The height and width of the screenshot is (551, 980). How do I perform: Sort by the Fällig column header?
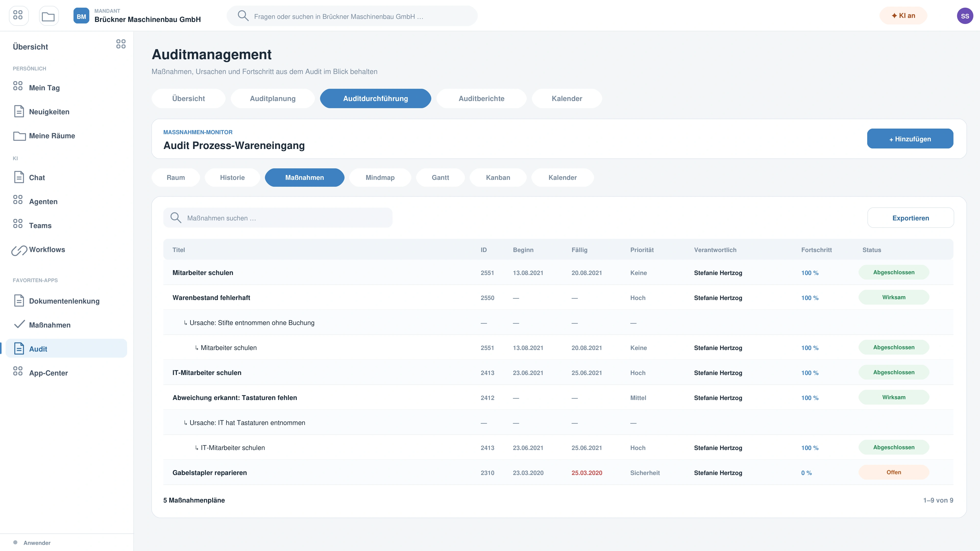(x=579, y=250)
